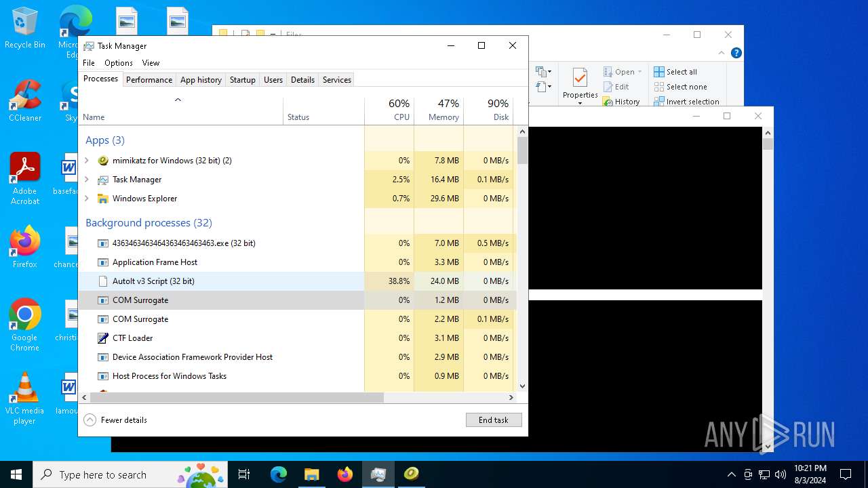Screen dimensions: 868x488
Task: Click the Background processes (32) heading
Action: (x=149, y=223)
